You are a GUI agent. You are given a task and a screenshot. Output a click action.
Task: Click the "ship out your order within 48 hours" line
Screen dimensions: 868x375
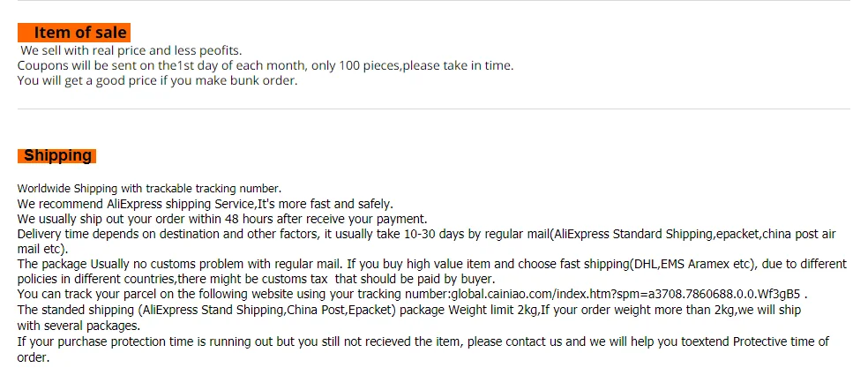click(222, 219)
